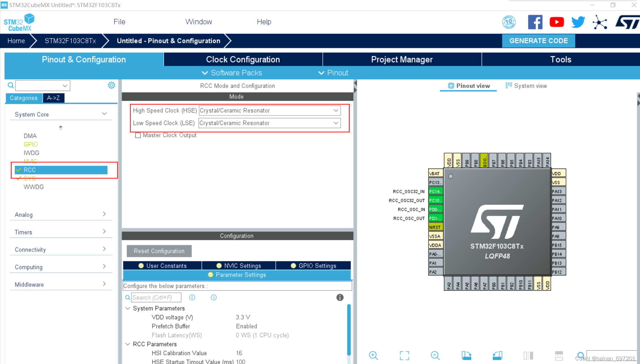640x364 pixels.
Task: Switch to the Tools tab
Action: (x=561, y=59)
